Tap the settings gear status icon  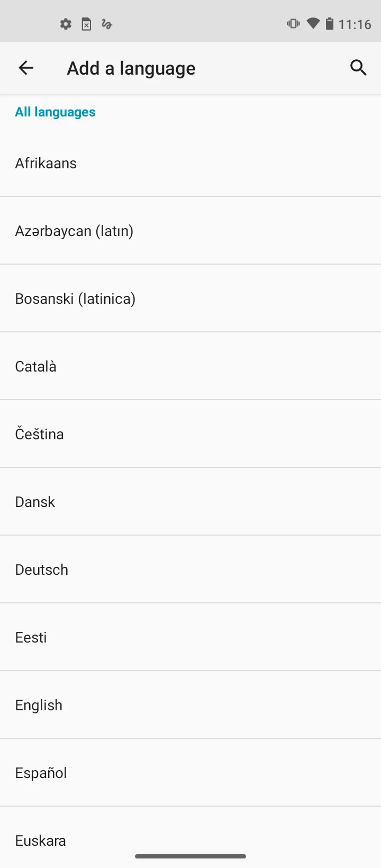coord(66,24)
